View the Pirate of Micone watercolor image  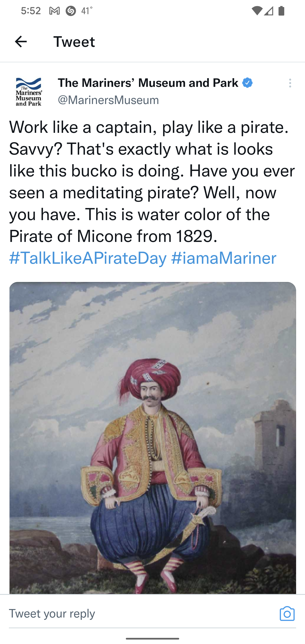pos(152,437)
